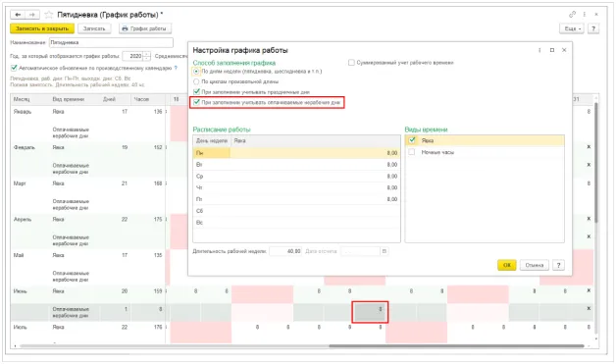
Task: Select Вт row in work schedule
Action: tap(296, 165)
